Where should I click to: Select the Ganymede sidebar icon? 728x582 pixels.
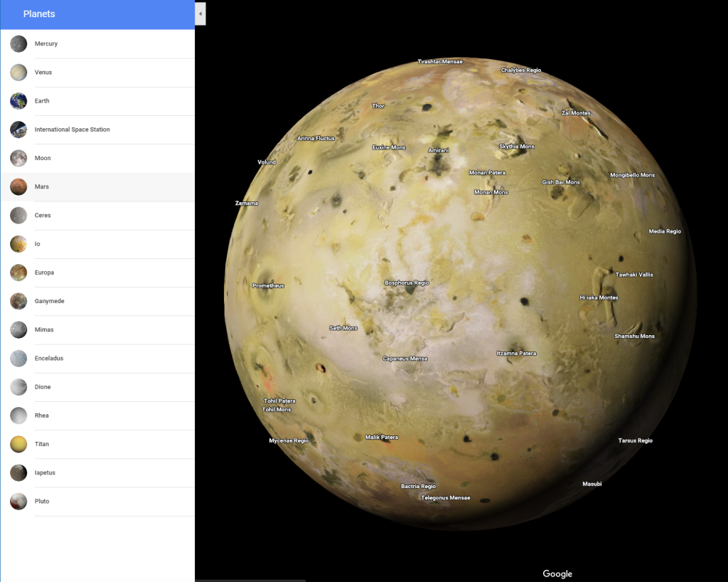[x=18, y=301]
